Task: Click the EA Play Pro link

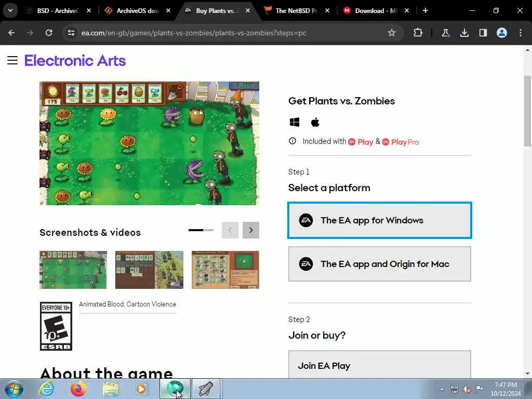Action: coord(401,142)
